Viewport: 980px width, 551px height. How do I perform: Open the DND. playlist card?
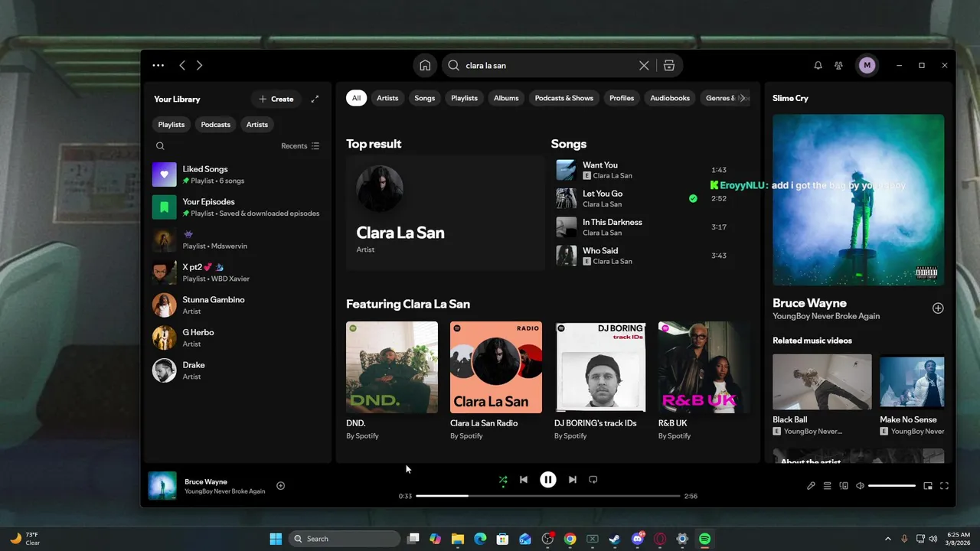[392, 381]
